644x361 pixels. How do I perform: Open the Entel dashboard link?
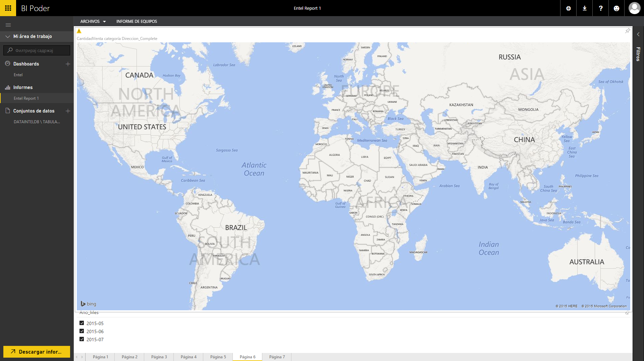[x=18, y=75]
